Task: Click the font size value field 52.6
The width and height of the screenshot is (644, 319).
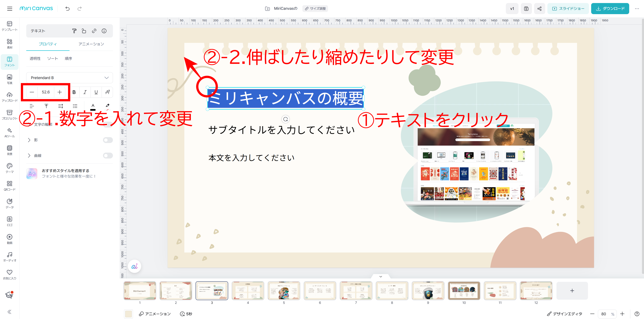Action: click(46, 92)
